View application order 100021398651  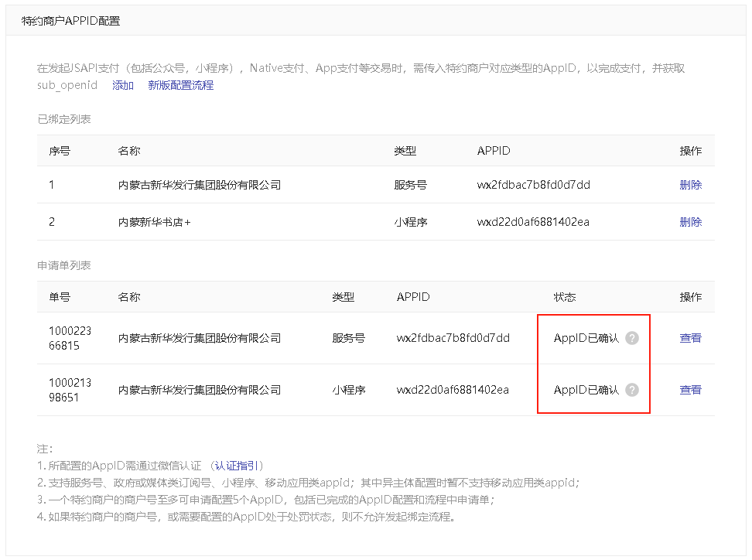click(690, 390)
